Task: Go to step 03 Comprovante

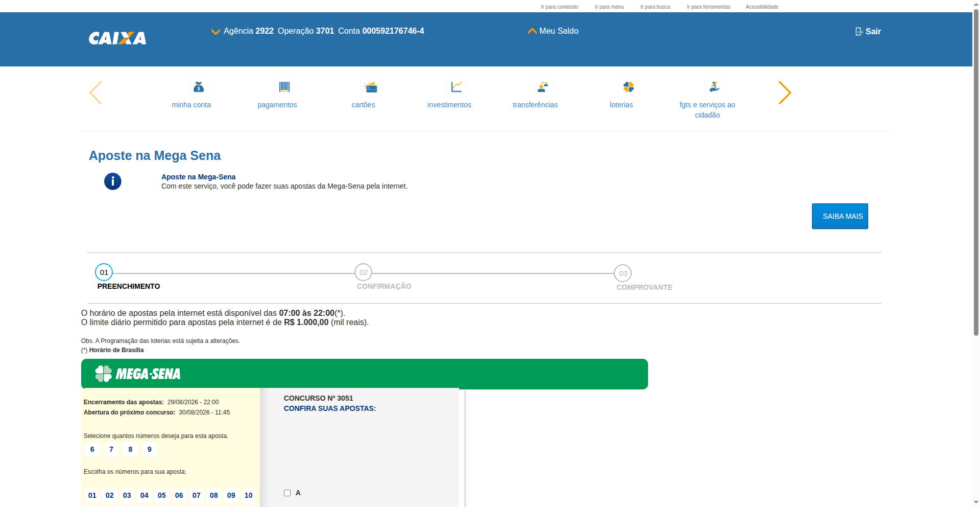Action: point(623,273)
